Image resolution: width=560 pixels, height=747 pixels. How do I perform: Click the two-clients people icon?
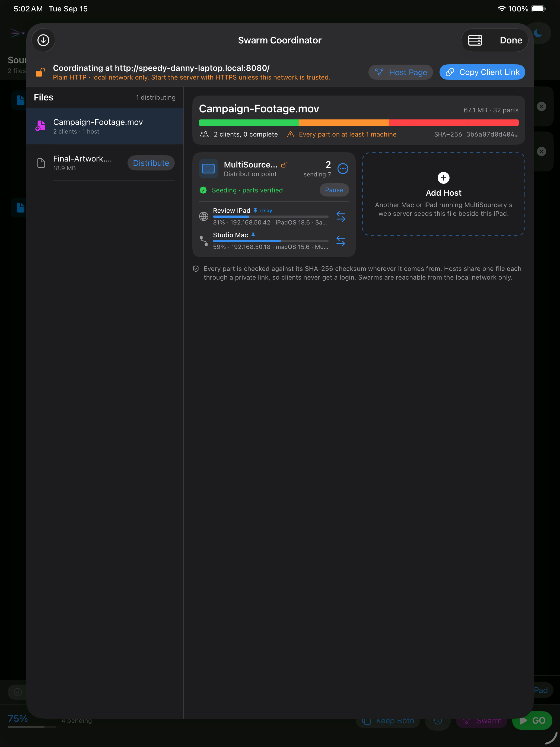pos(204,134)
